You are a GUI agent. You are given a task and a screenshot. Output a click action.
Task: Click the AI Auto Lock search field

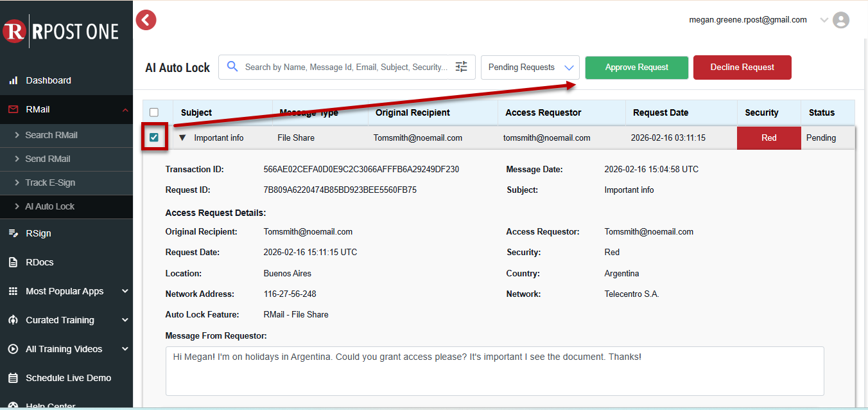coord(346,67)
